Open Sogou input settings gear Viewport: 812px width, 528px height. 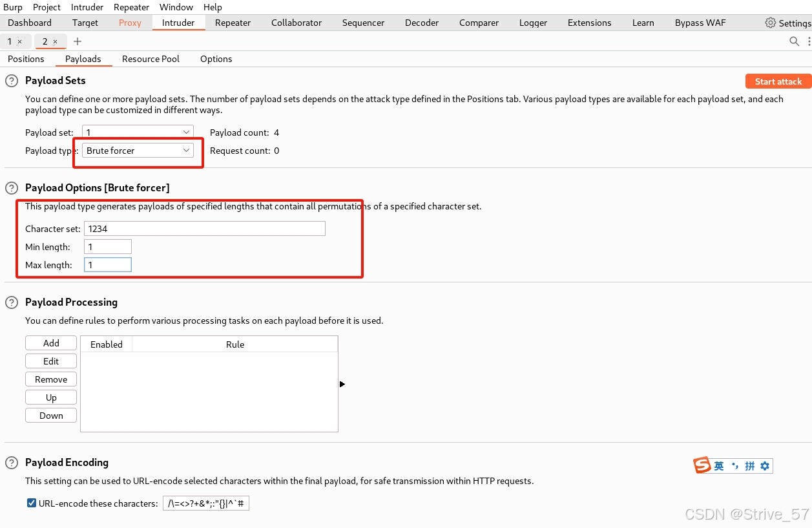click(765, 466)
